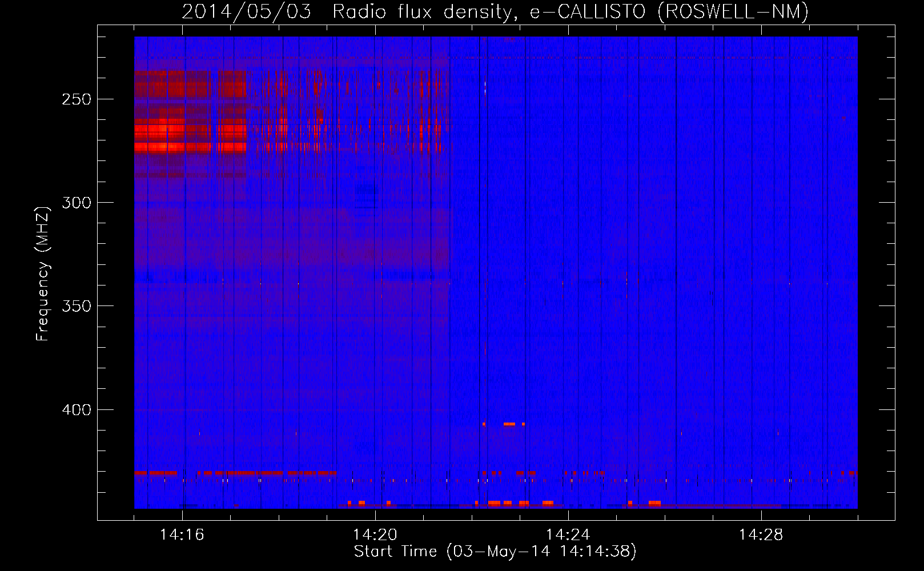Click dark blue patch near 300 MHz
Screen dimensions: 924x571
pyautogui.click(x=366, y=196)
